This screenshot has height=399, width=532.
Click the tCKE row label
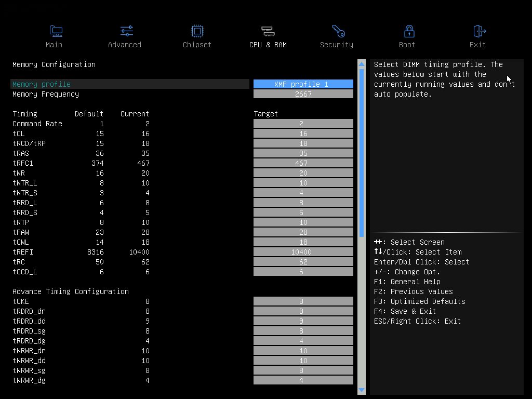coord(21,301)
